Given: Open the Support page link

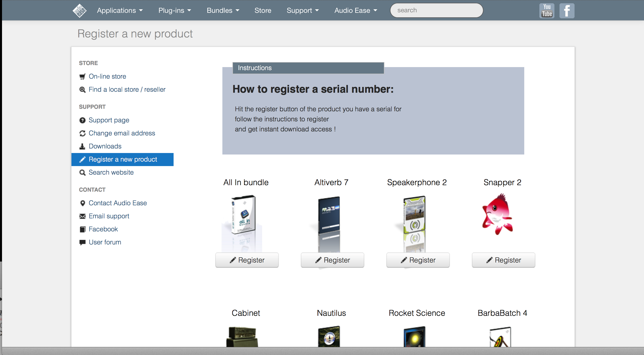Looking at the screenshot, I should click(x=109, y=120).
